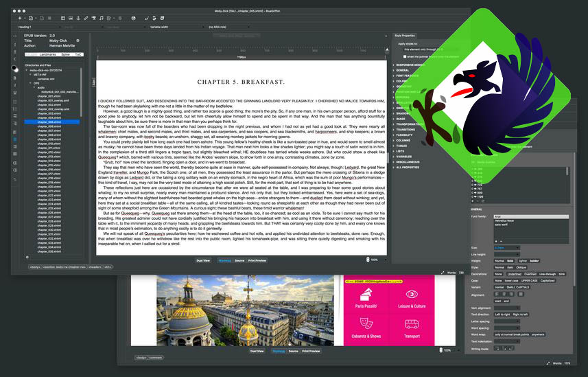This screenshot has height=377, width=588.
Task: Click the file tree vertical scrollbar
Action: [x=81, y=92]
